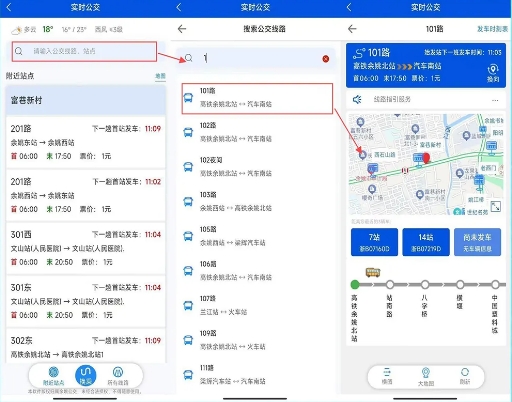This screenshot has height=402, width=512.
Task: Select the highlighted 线路 center tab
Action: 86,375
